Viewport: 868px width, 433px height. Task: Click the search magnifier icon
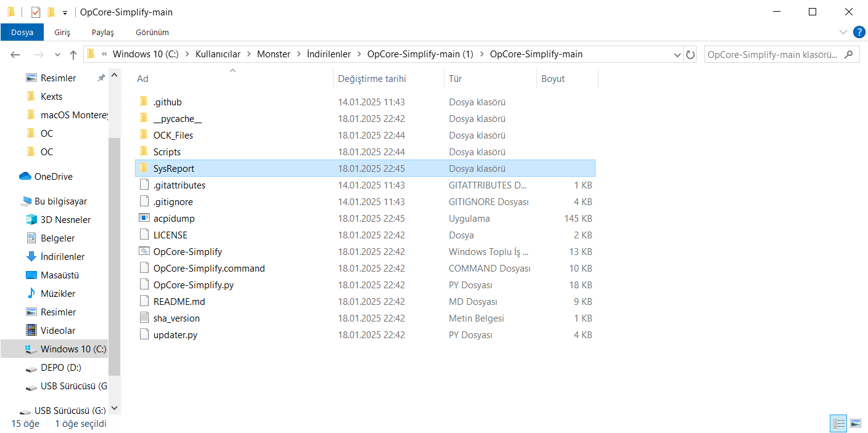849,54
